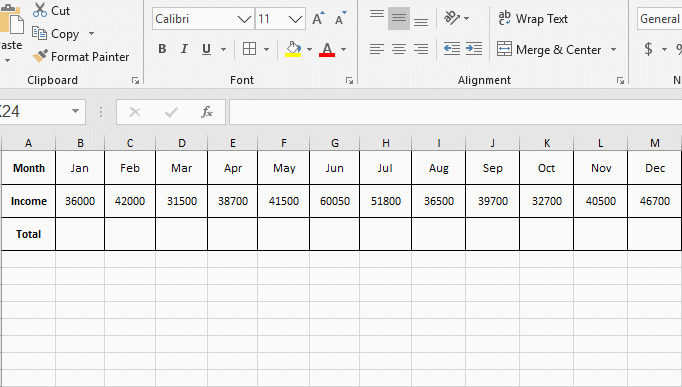Click inside the formula bar
The image size is (682, 387).
455,112
